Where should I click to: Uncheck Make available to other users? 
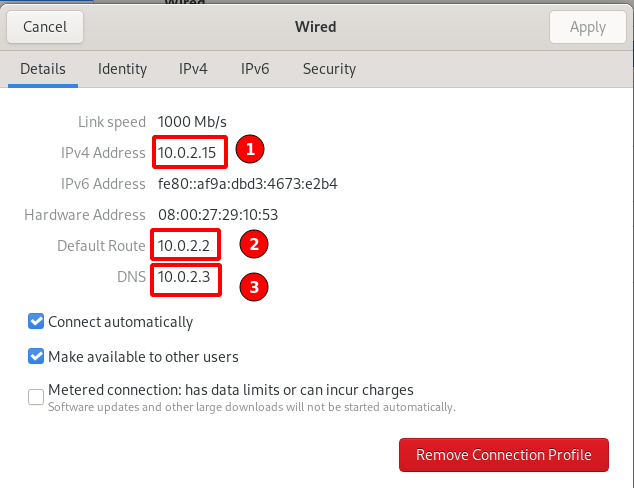click(x=37, y=356)
